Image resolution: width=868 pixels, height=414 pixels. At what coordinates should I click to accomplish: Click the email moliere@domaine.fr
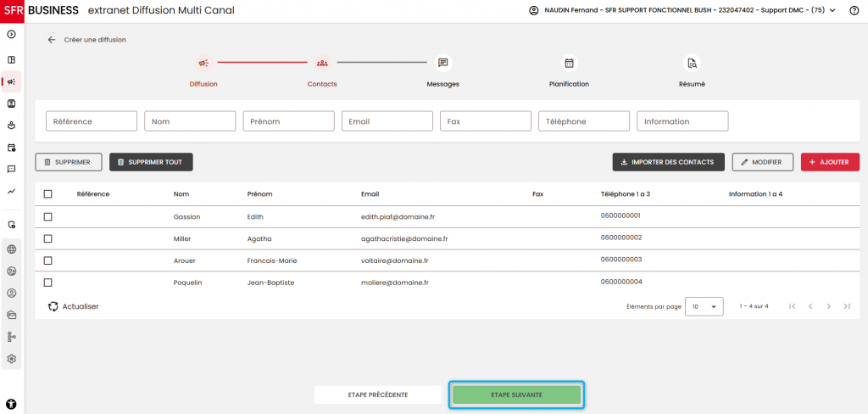point(395,283)
